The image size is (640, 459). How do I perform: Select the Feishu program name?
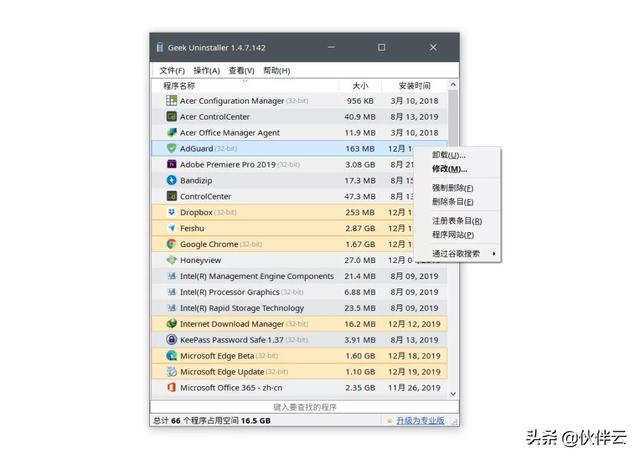click(x=192, y=228)
